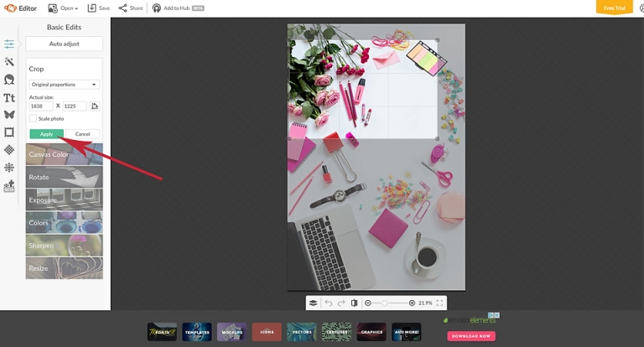The image size is (644, 347).
Task: Open the Mockups ad thumbnail
Action: coord(232,332)
